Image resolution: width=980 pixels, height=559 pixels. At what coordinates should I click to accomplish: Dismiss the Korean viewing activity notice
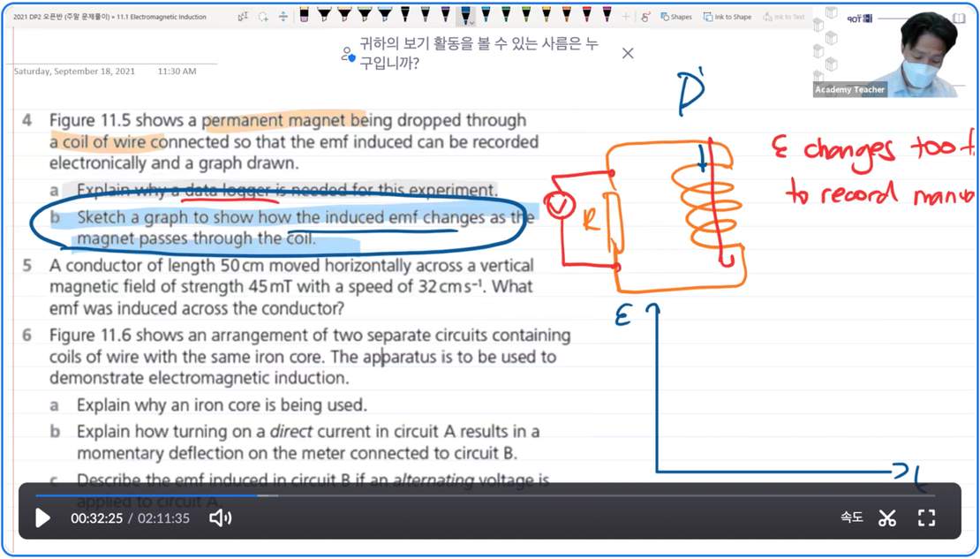pyautogui.click(x=628, y=53)
